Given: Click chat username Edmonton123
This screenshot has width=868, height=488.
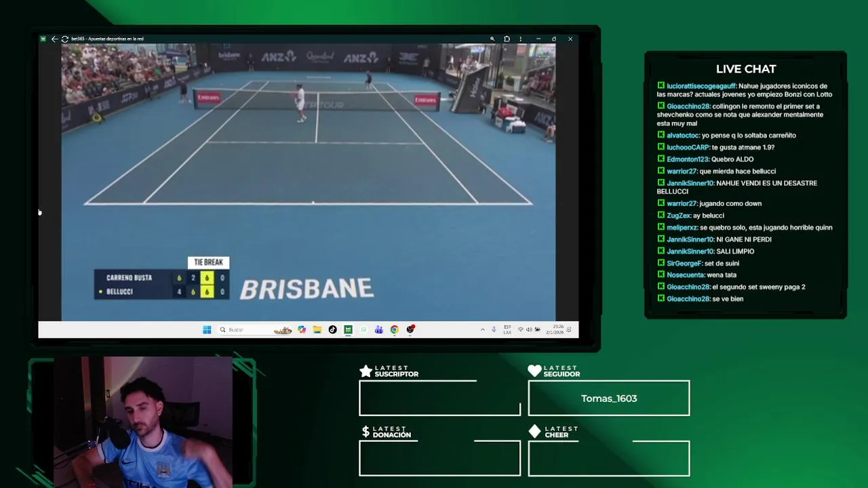Looking at the screenshot, I should (688, 159).
